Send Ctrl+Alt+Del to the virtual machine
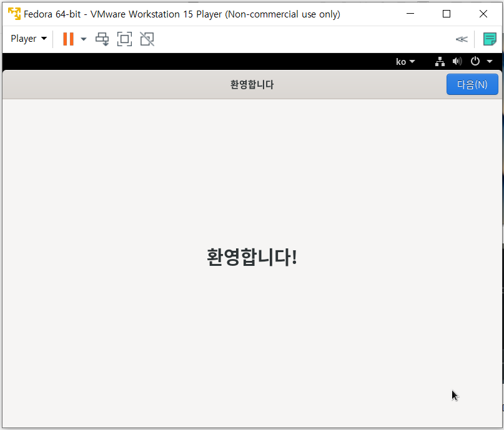Image resolution: width=504 pixels, height=430 pixels. 102,39
